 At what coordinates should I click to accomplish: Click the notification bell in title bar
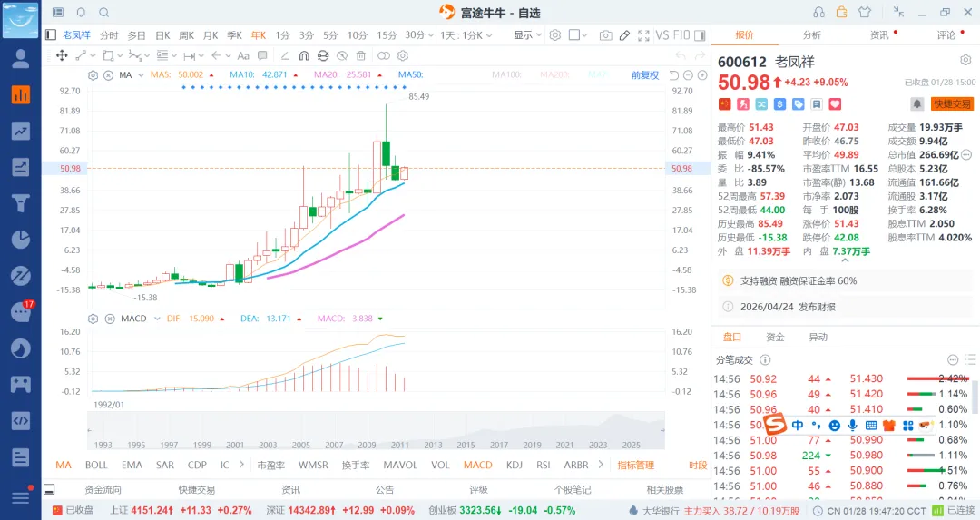click(x=81, y=13)
